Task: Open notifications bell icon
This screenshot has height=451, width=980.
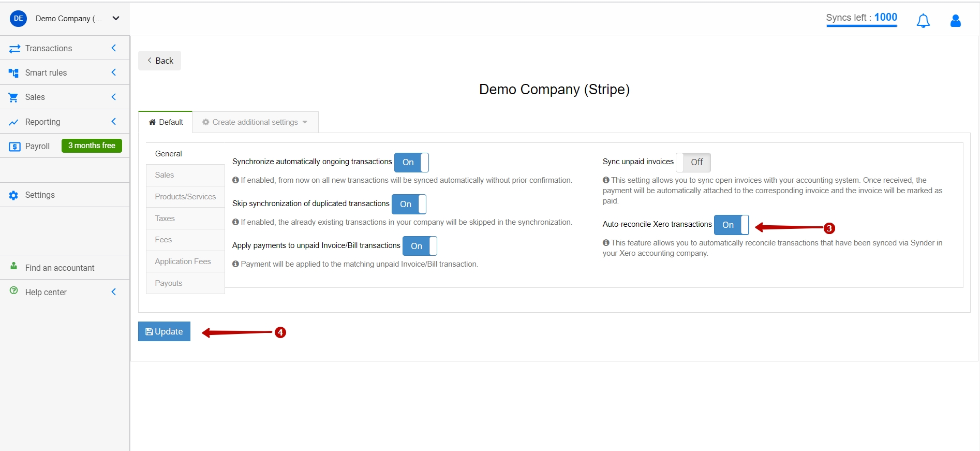Action: 923,21
